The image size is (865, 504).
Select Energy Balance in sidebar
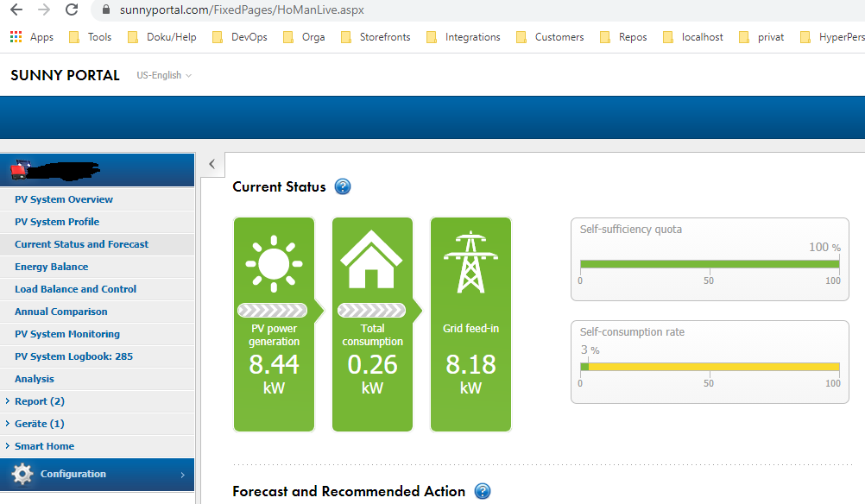(x=51, y=267)
